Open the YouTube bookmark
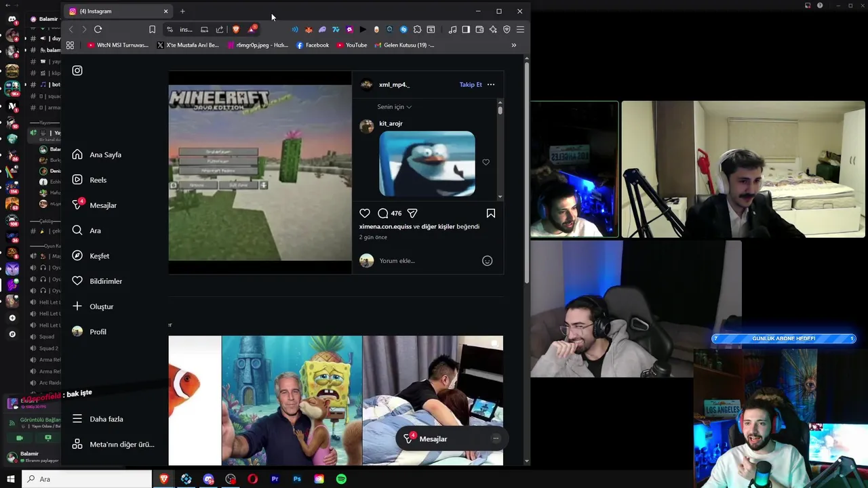868x488 pixels. pyautogui.click(x=352, y=45)
